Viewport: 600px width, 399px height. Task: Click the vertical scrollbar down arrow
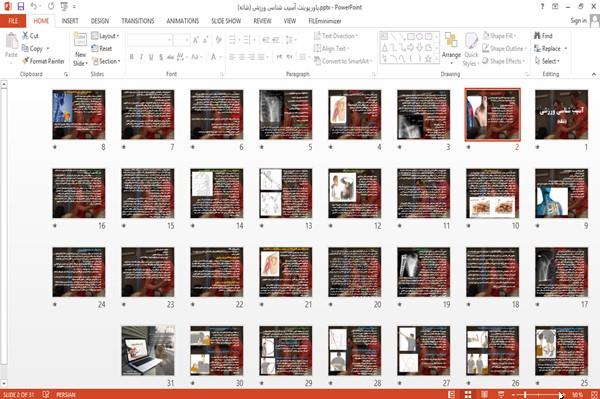coord(4,383)
